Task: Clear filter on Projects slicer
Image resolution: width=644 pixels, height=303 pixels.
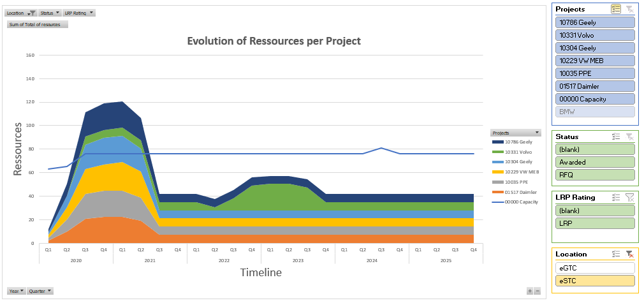Action: click(x=629, y=9)
